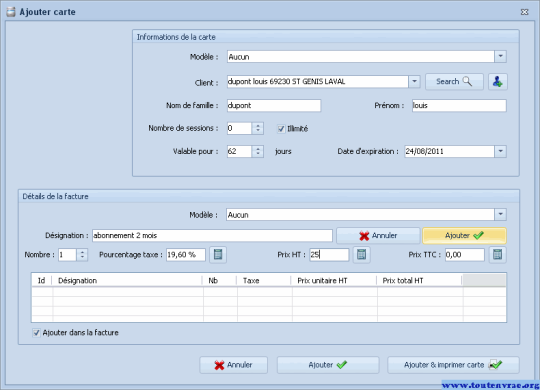Adjust Nombre quantity spinner arrows
The image size is (540, 390).
point(82,255)
